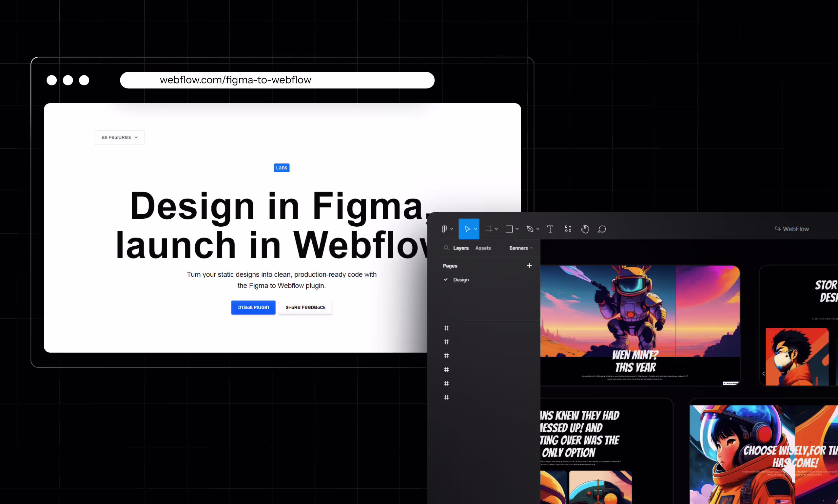
Task: Click the Share Feedback button
Action: 305,308
